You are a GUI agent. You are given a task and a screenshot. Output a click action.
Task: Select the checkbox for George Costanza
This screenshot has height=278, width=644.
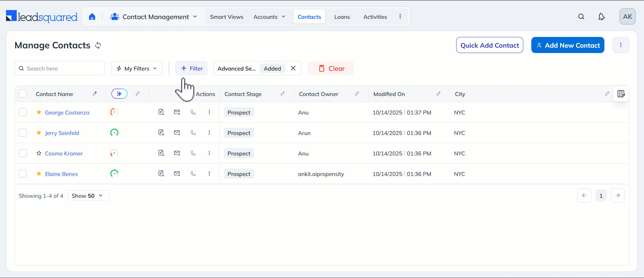pyautogui.click(x=23, y=112)
